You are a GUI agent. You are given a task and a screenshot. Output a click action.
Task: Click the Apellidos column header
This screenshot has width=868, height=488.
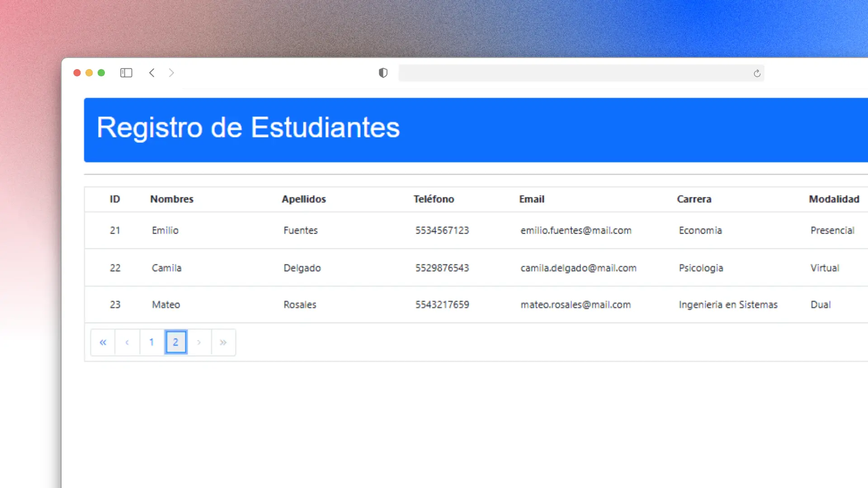pos(304,199)
